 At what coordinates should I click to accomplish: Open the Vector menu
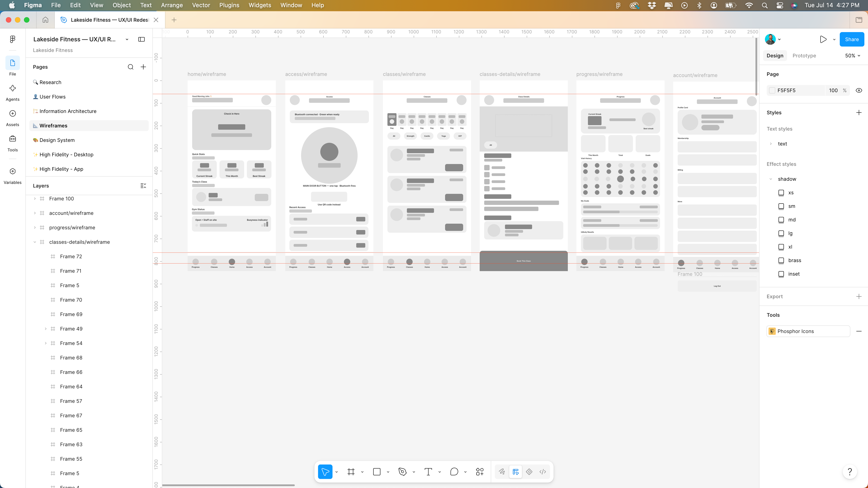(201, 5)
